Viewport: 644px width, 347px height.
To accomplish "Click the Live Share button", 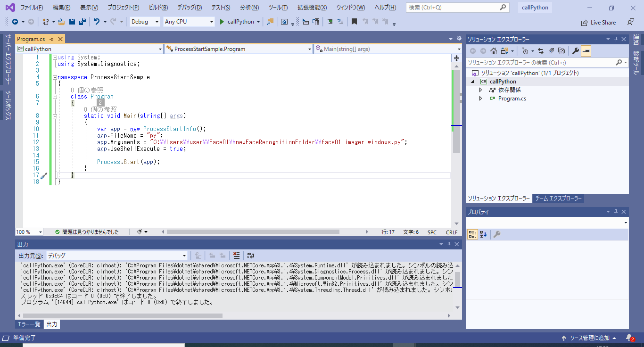I will 599,22.
